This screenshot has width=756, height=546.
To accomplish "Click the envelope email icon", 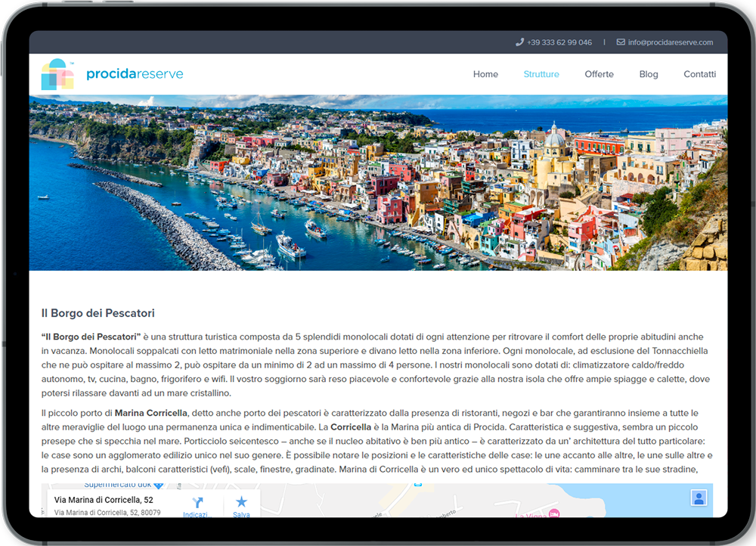I will 621,42.
